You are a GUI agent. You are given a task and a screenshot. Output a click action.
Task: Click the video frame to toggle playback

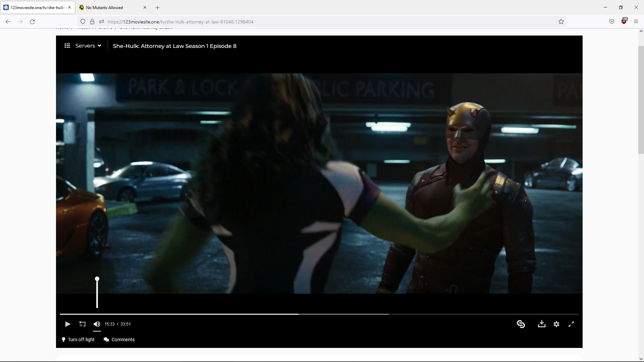[319, 183]
